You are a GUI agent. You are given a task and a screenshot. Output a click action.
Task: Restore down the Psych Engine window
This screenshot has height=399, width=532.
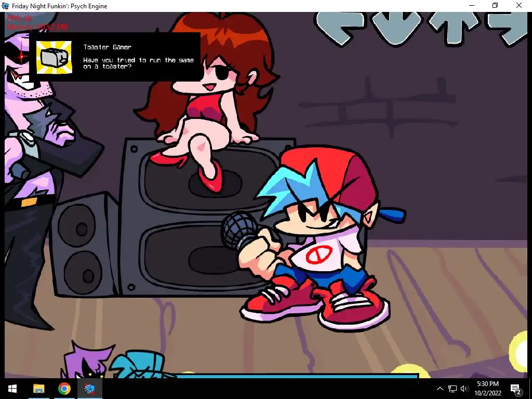[x=495, y=5]
